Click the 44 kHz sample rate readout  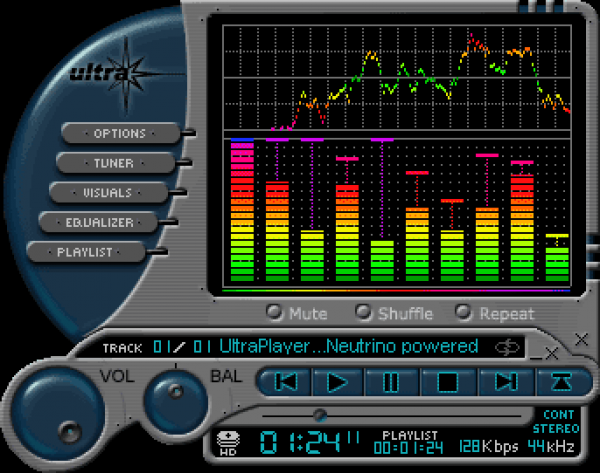pyautogui.click(x=551, y=447)
